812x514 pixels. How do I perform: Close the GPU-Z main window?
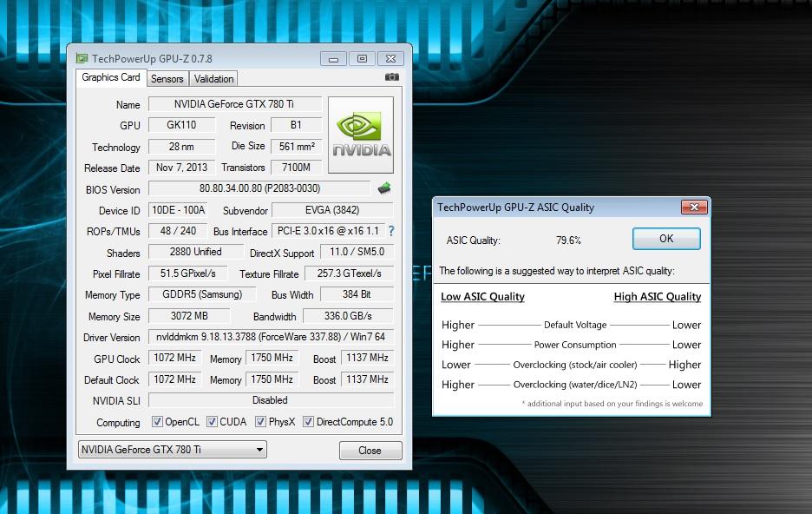tap(391, 59)
